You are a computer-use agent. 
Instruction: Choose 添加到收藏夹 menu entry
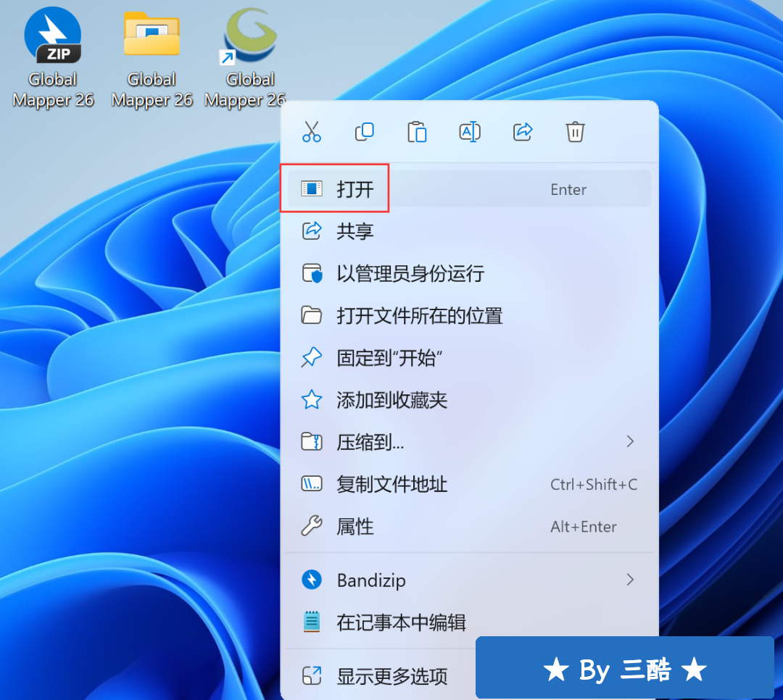[469, 399]
